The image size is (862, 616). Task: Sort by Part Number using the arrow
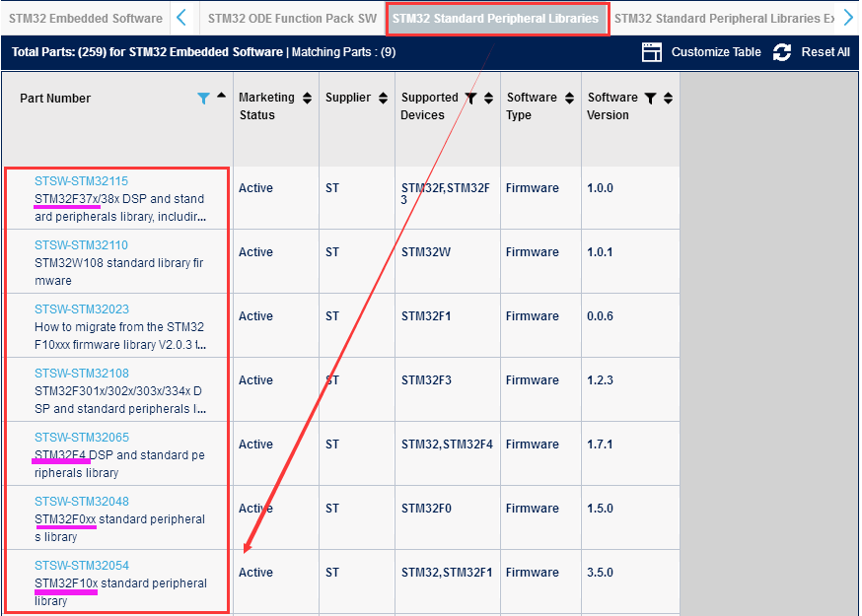point(221,96)
